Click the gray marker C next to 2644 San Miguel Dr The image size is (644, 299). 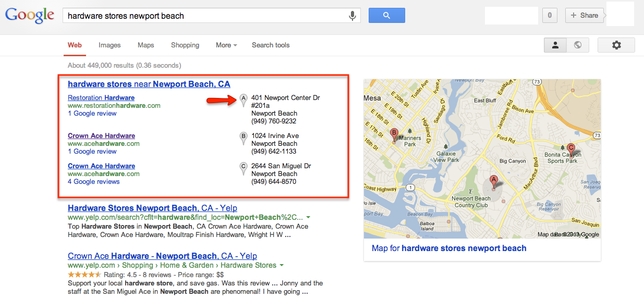(x=243, y=168)
